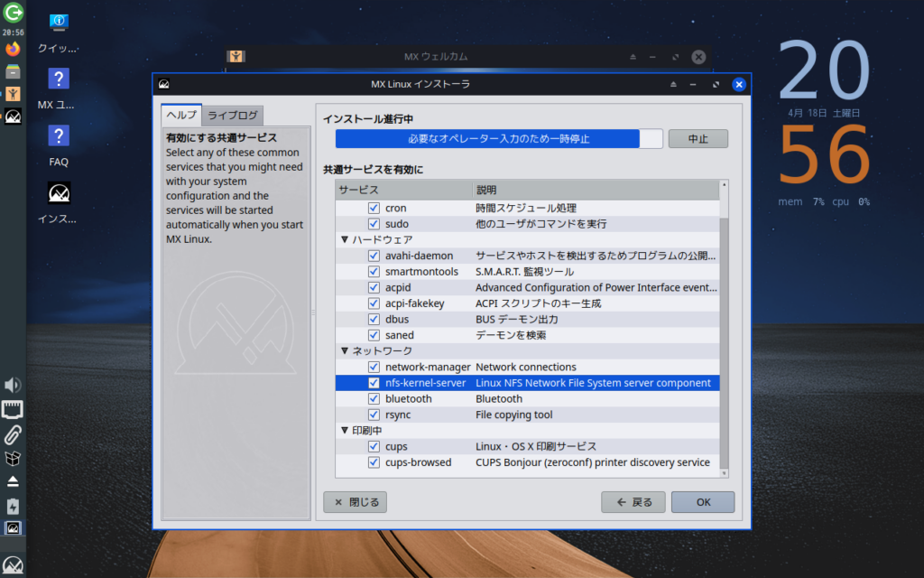
Task: Click the volume speaker icon in panel
Action: coord(13,386)
